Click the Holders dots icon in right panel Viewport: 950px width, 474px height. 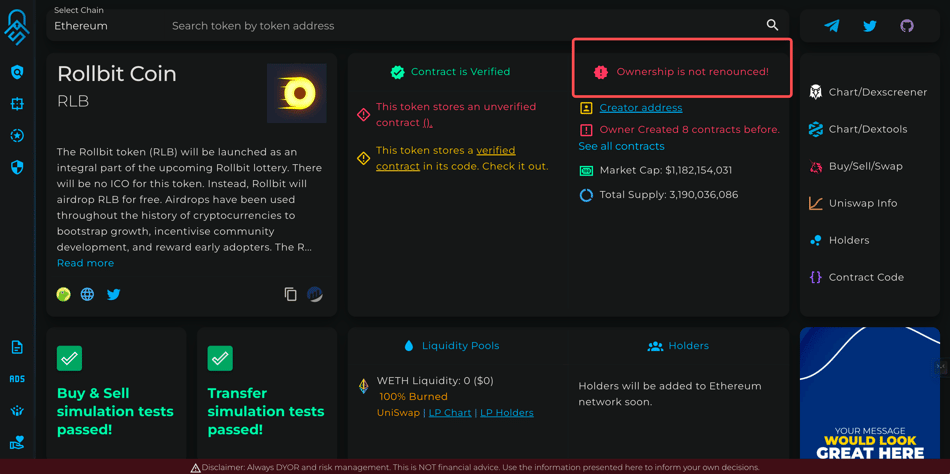click(815, 240)
